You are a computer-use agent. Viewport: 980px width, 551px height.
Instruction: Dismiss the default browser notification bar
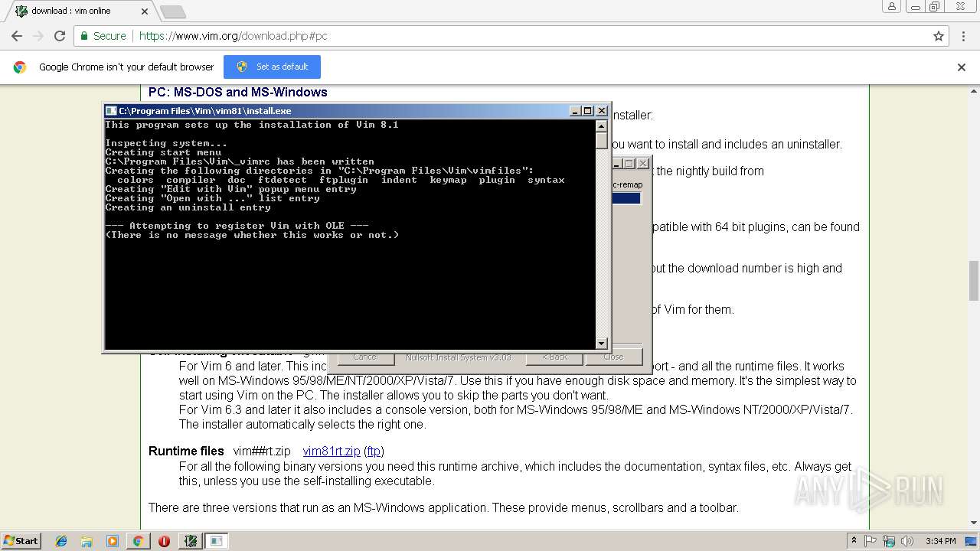pos(962,67)
